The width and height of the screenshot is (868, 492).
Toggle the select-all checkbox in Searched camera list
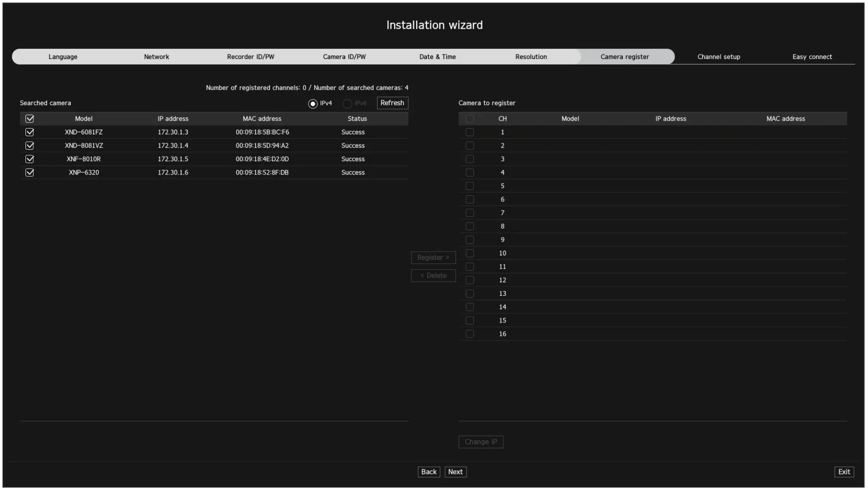[29, 119]
